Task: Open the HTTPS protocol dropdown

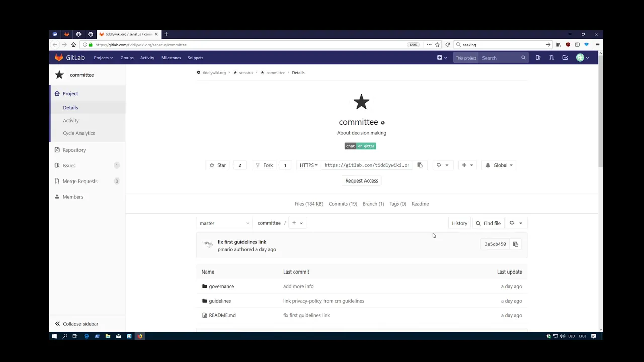Action: point(309,165)
